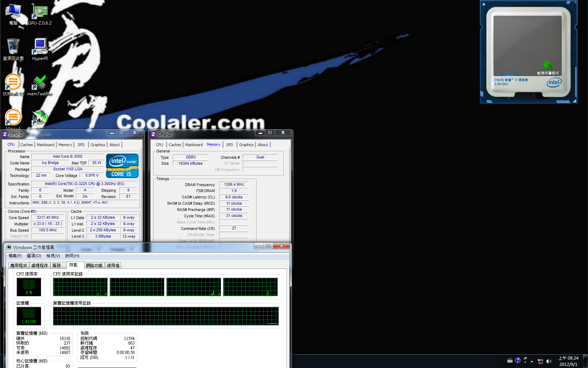The width and height of the screenshot is (588, 368).
Task: Select Memory tab in right CPU-Z window
Action: tap(213, 144)
